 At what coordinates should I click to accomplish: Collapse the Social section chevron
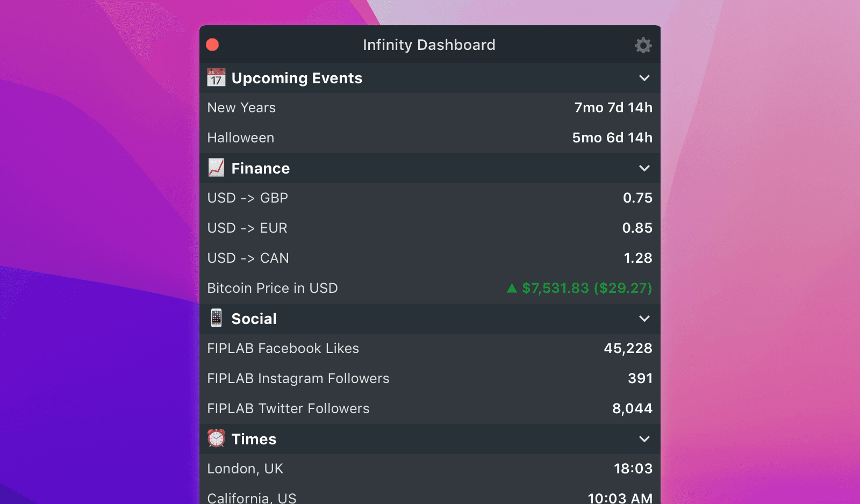click(x=644, y=319)
